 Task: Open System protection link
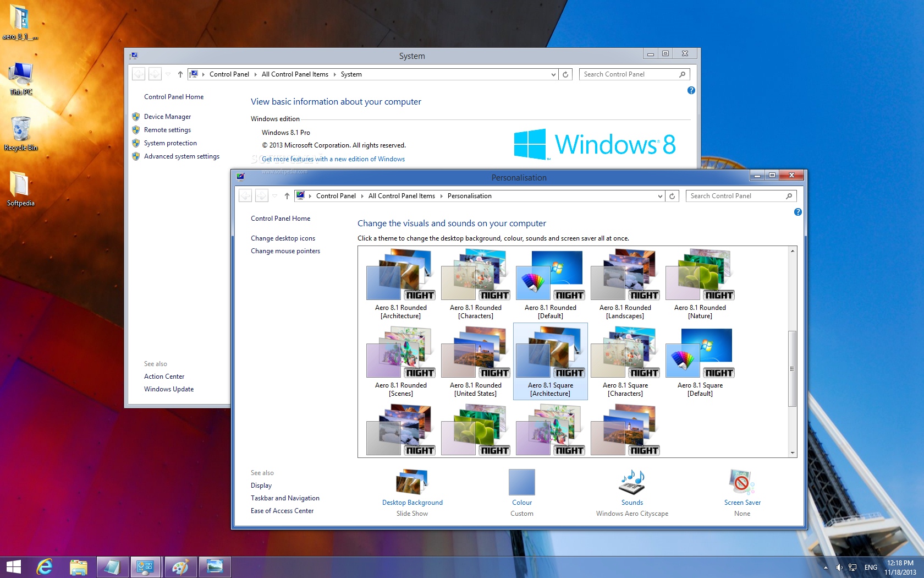pyautogui.click(x=170, y=143)
